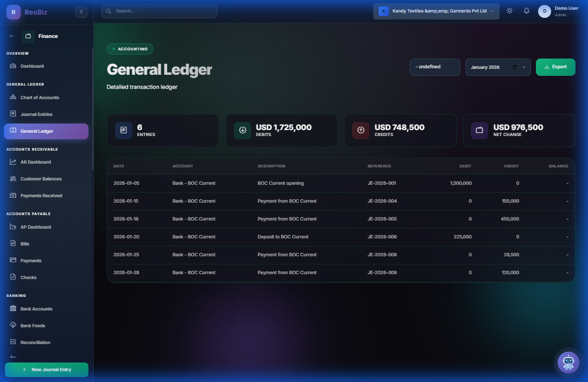Click the Export button
Viewport: 588px width, 382px height.
555,67
